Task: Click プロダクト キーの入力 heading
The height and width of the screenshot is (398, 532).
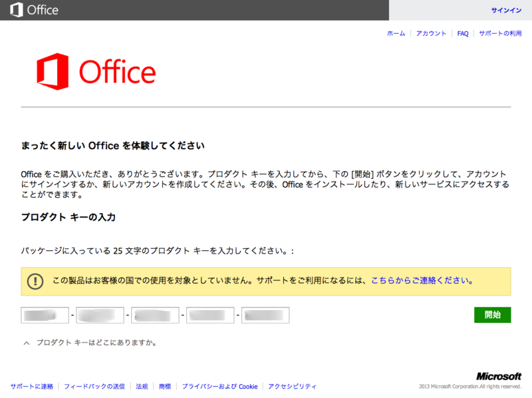Action: click(x=68, y=217)
